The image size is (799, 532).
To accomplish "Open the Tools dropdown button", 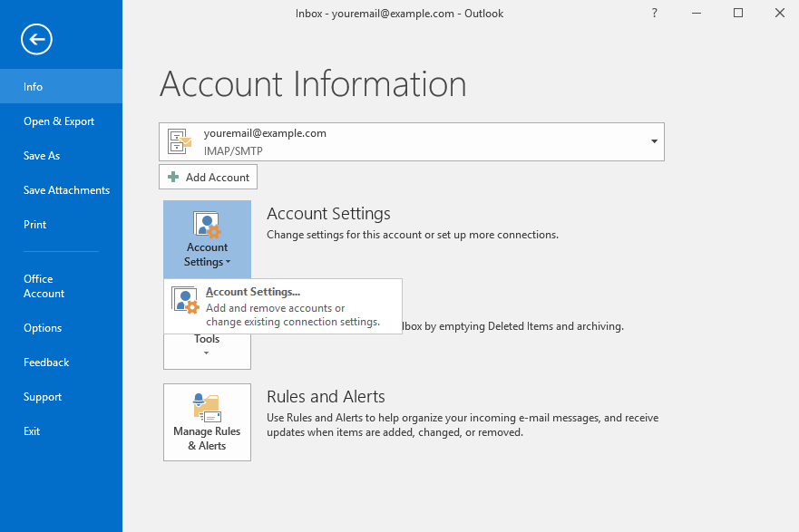I will 207,352.
